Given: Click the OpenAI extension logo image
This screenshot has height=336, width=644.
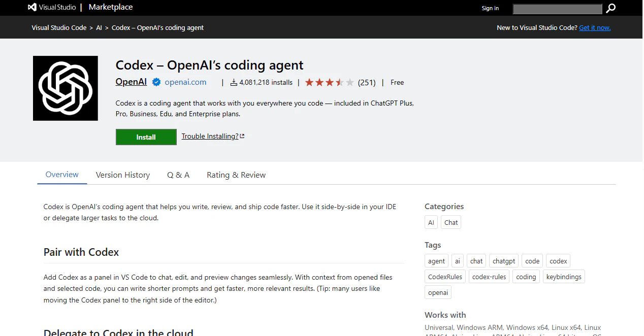Looking at the screenshot, I should pyautogui.click(x=66, y=88).
